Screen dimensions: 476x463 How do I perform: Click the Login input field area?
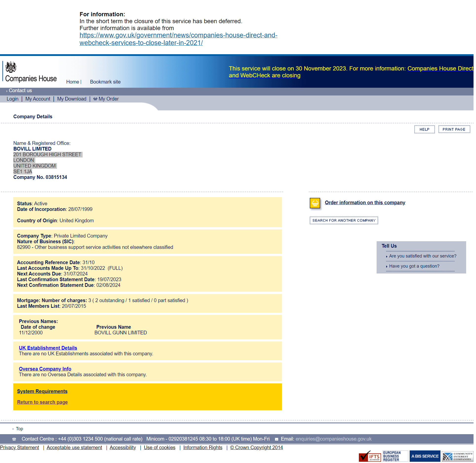[12, 99]
